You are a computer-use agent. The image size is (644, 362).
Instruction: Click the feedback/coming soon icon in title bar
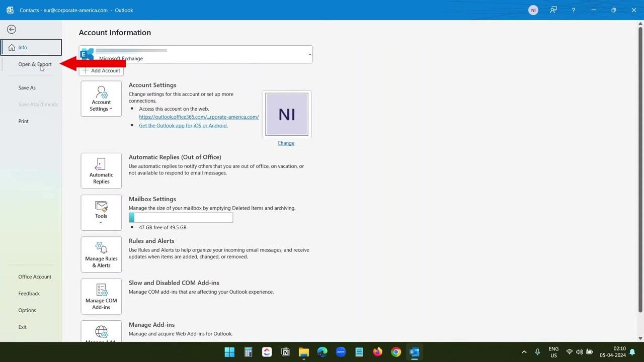point(553,10)
